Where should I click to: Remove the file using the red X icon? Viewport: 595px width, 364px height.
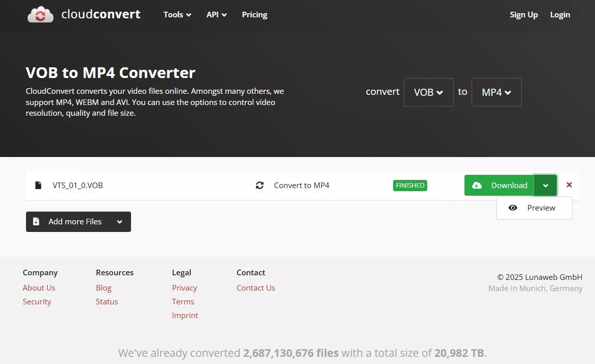click(x=569, y=185)
